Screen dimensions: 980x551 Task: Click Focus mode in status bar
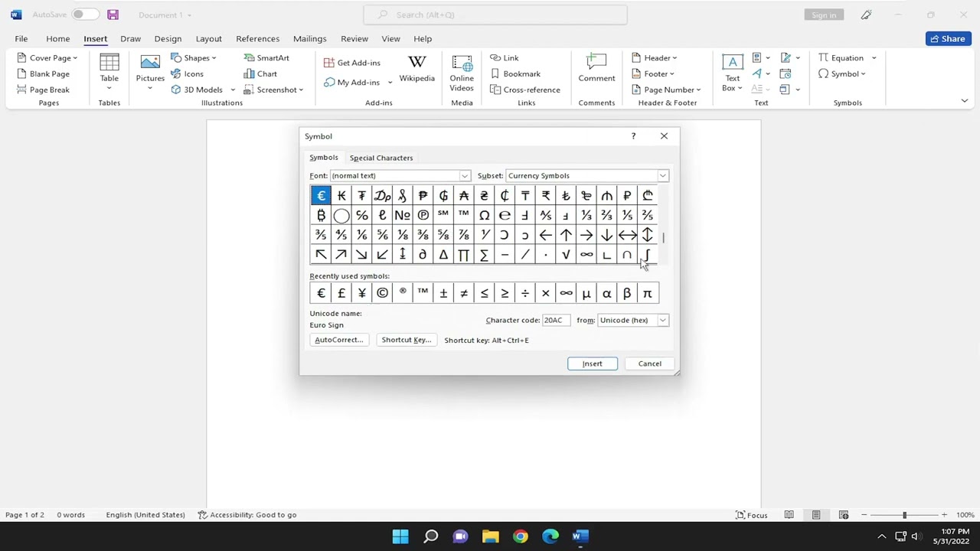pos(751,515)
